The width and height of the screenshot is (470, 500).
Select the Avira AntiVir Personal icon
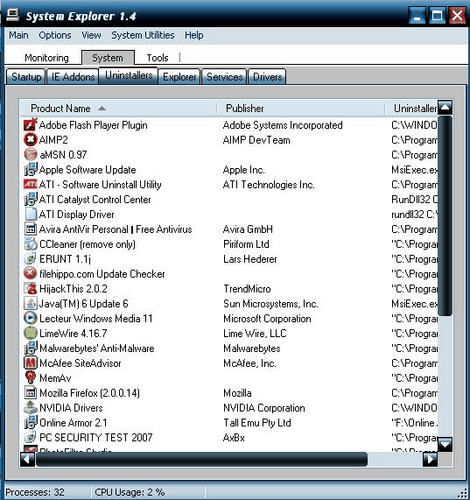pyautogui.click(x=30, y=229)
